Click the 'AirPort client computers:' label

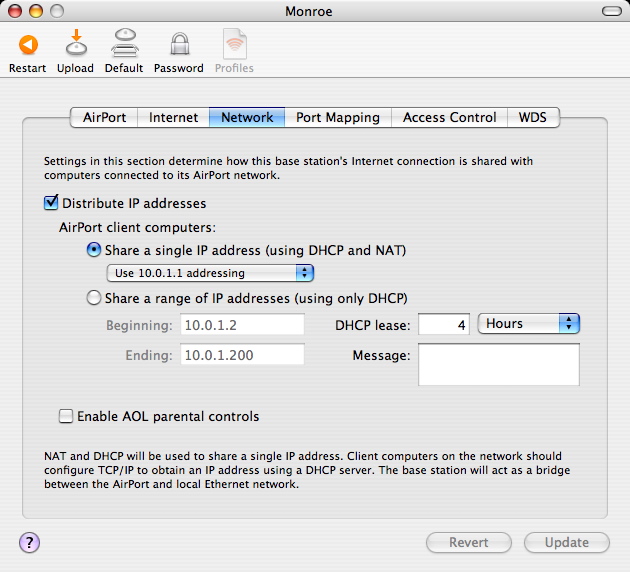[137, 227]
